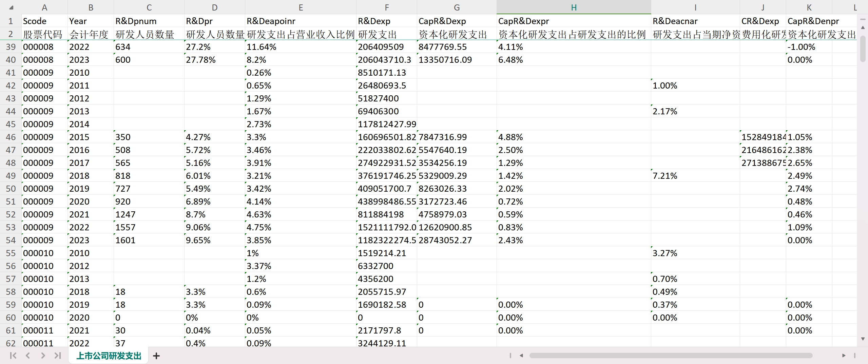Add a new sheet with plus icon
The height and width of the screenshot is (364, 868).
(156, 356)
